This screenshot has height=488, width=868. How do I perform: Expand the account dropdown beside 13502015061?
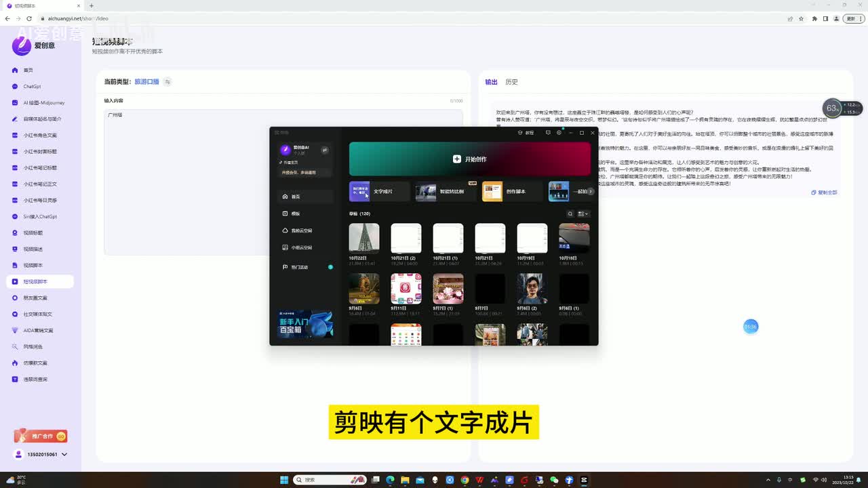pos(64,454)
